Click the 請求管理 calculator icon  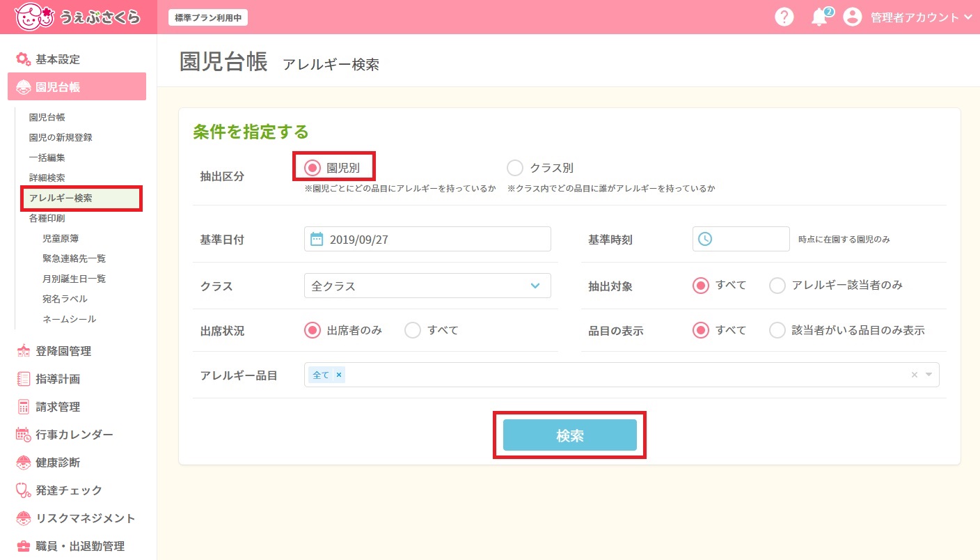(23, 407)
